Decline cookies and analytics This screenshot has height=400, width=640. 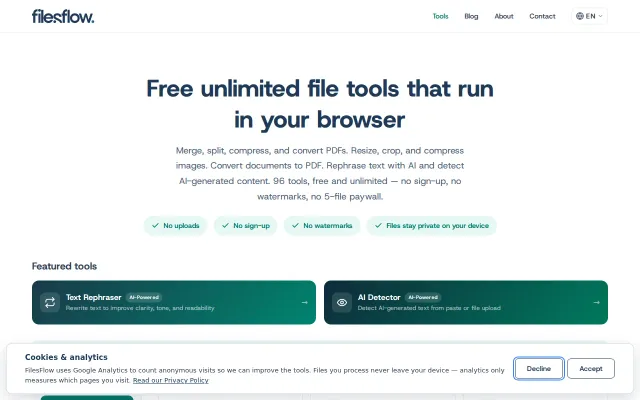point(539,369)
